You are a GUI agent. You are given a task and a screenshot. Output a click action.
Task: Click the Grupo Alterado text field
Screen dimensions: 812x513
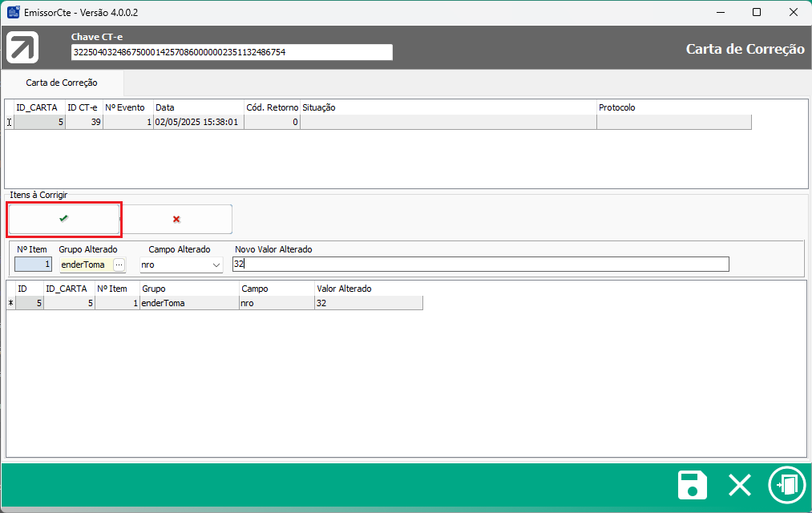(86, 265)
